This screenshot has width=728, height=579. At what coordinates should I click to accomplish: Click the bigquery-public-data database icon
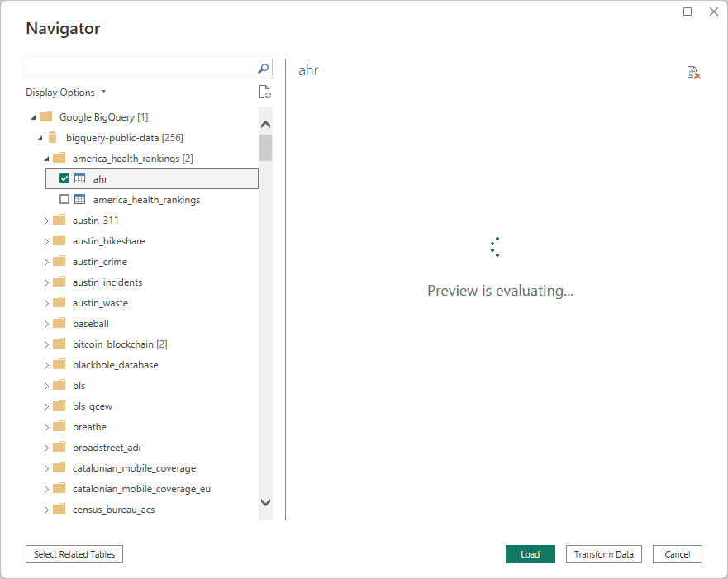tap(52, 138)
